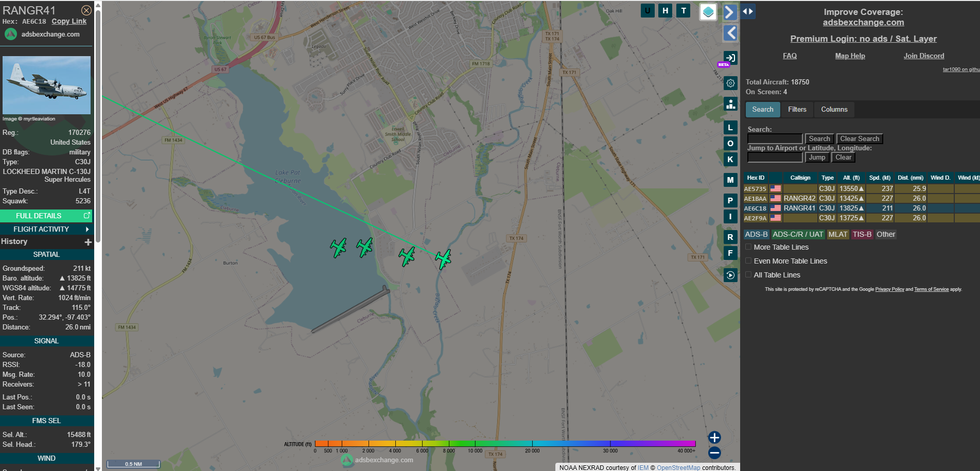The image size is (980, 471).
Task: Open the settings gear icon
Action: coord(730,83)
